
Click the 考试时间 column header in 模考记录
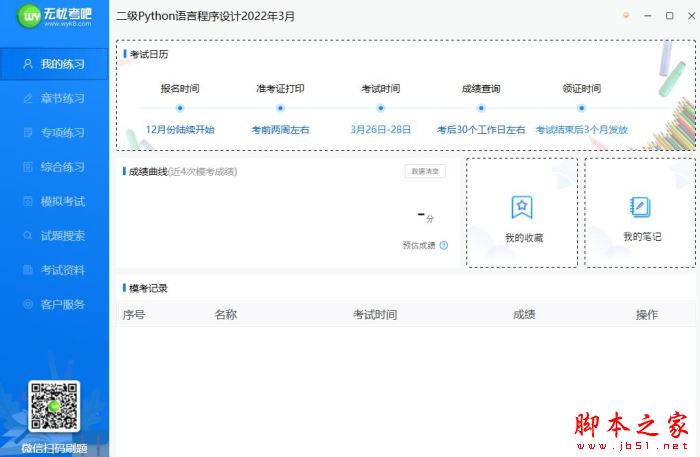[375, 315]
